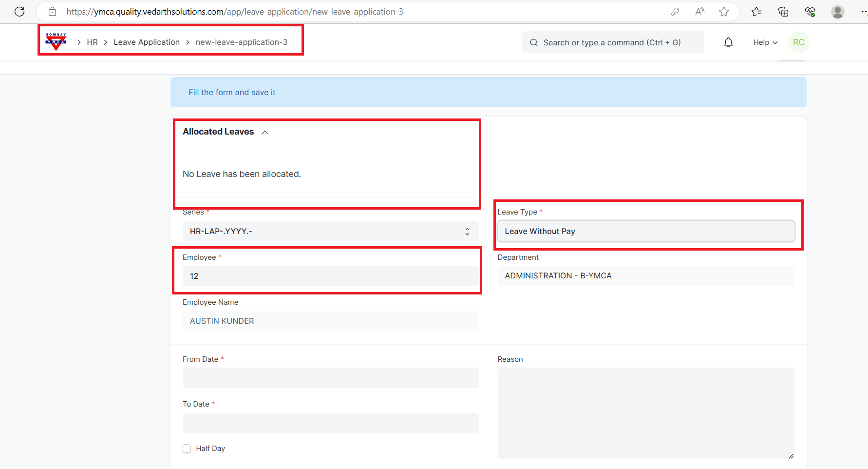The height and width of the screenshot is (469, 868).
Task: Open the From Date field
Action: tap(330, 378)
